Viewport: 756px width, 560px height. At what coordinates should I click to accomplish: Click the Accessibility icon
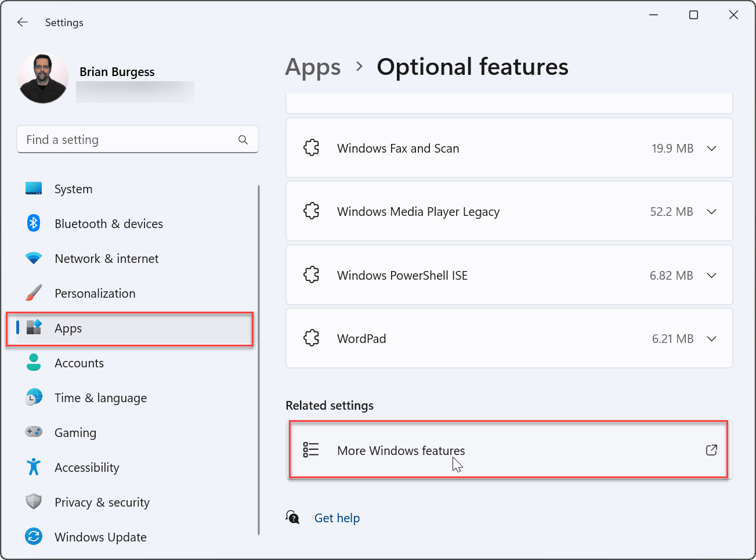(x=33, y=467)
